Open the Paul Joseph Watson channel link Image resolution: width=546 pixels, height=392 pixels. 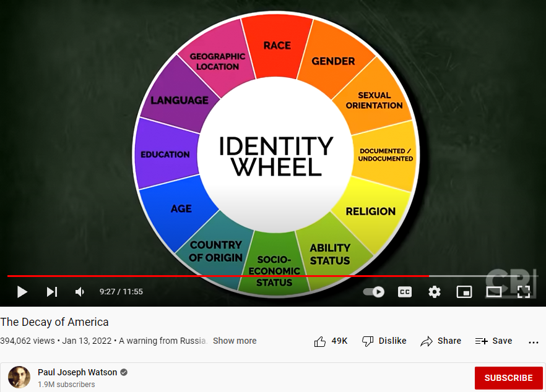[x=77, y=372]
